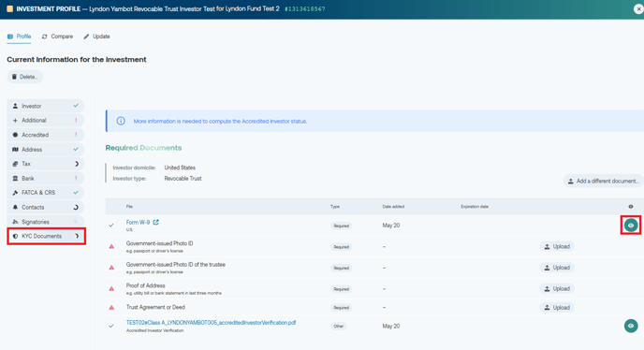
Task: Click the investment ID #1313618567
Action: click(x=305, y=8)
